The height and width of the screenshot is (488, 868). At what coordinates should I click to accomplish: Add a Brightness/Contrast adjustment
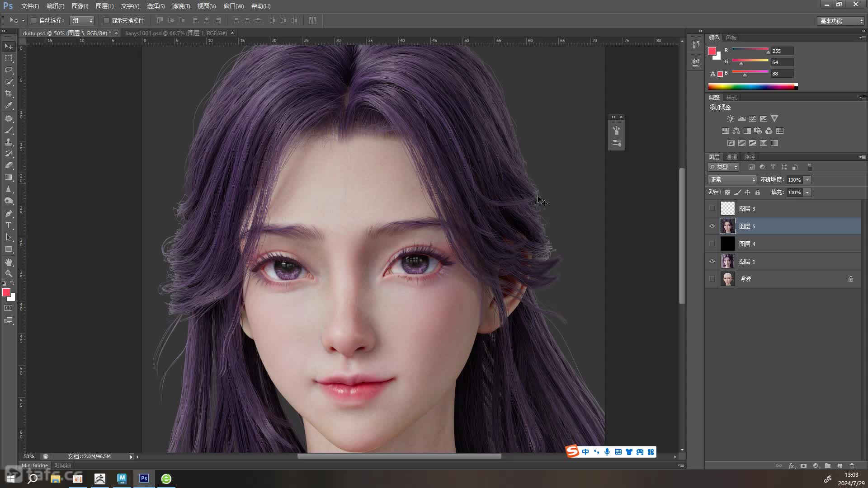731,119
